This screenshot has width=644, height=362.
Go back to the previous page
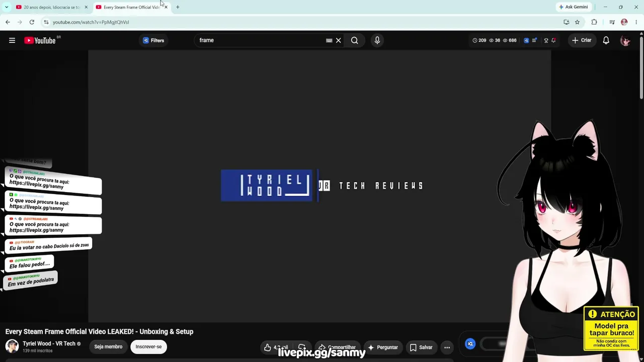coord(8,22)
